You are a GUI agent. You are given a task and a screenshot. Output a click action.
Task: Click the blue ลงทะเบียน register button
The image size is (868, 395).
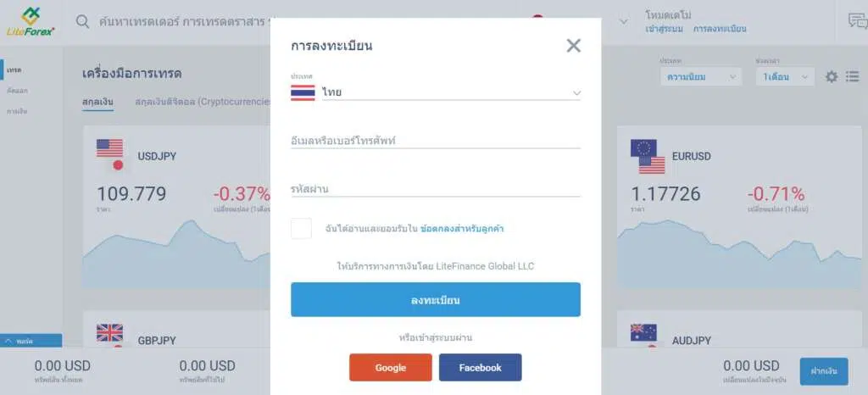(435, 300)
